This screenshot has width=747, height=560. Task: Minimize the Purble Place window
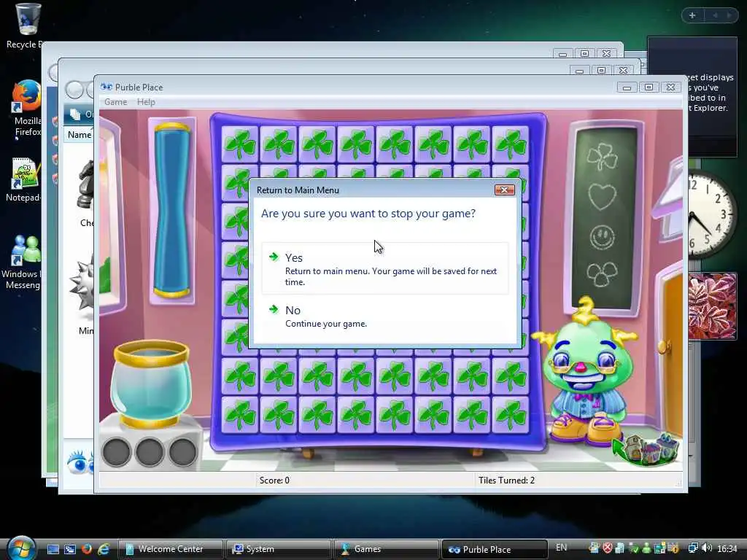tap(627, 87)
